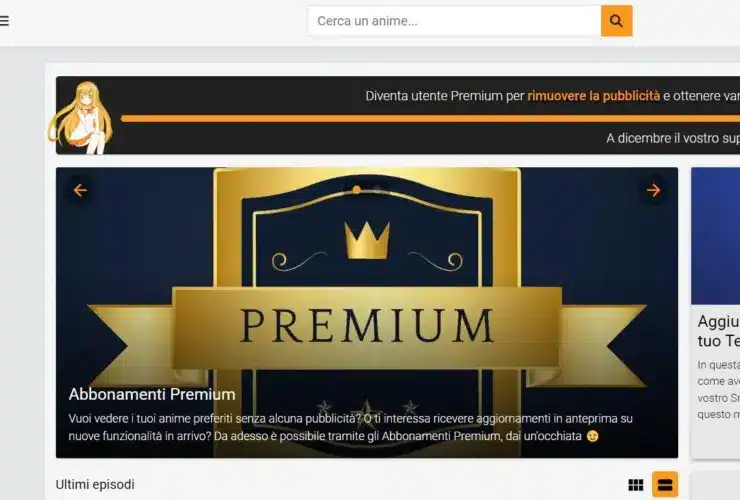
Task: Click the orange search magnifier button
Action: 616,21
